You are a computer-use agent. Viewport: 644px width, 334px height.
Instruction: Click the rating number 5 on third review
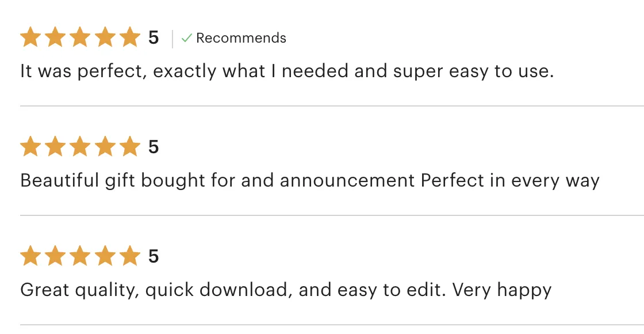(154, 256)
